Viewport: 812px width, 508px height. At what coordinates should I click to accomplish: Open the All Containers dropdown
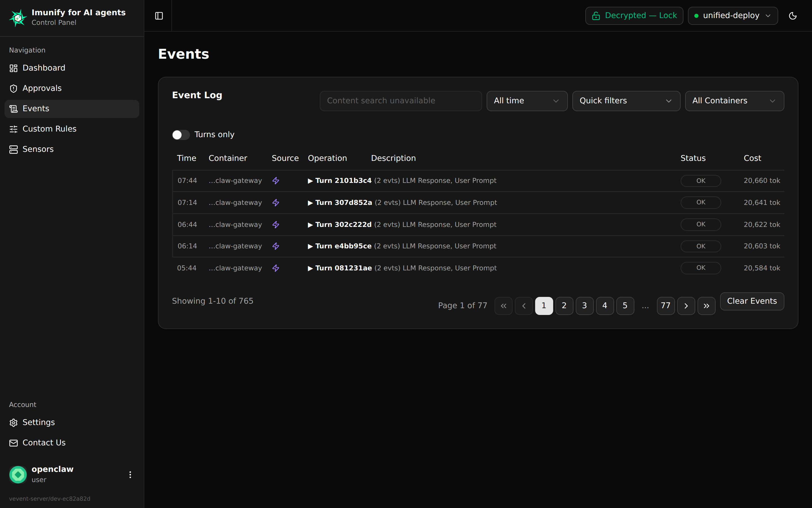pyautogui.click(x=734, y=101)
